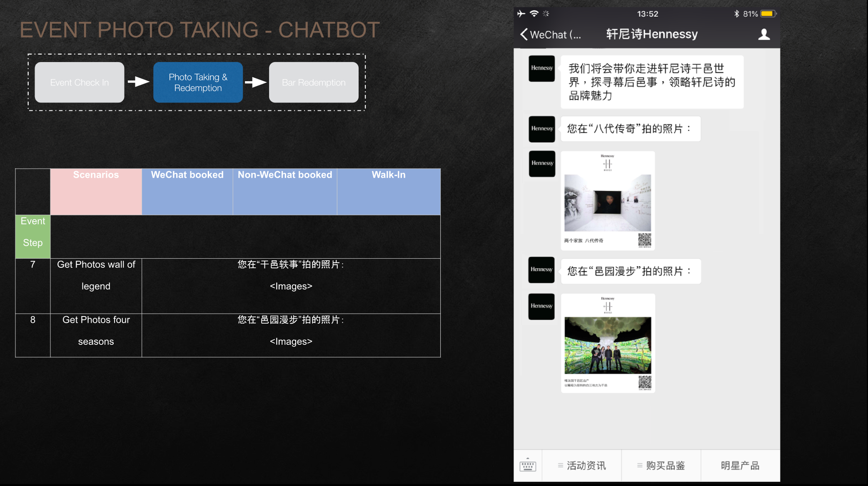Click the green Event Step cell
Screen dimensions: 868x486
click(x=33, y=237)
